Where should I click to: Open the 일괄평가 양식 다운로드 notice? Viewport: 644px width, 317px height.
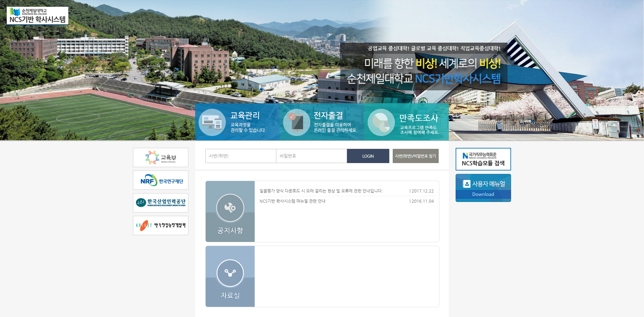[321, 191]
